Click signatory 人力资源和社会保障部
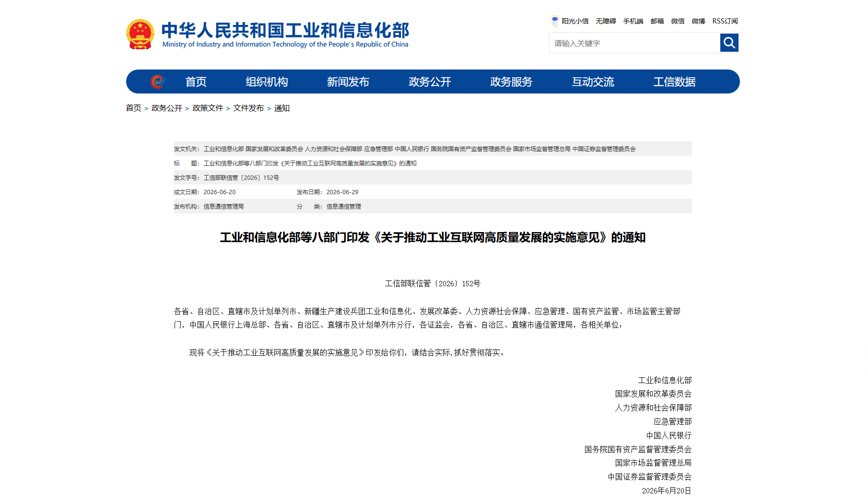The image size is (868, 502). tap(653, 408)
